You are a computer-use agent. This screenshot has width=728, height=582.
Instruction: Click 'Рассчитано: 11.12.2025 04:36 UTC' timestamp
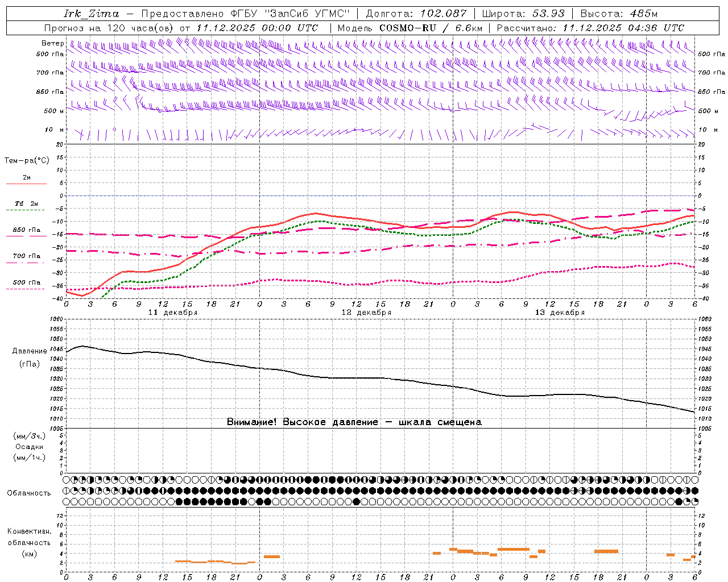(590, 28)
